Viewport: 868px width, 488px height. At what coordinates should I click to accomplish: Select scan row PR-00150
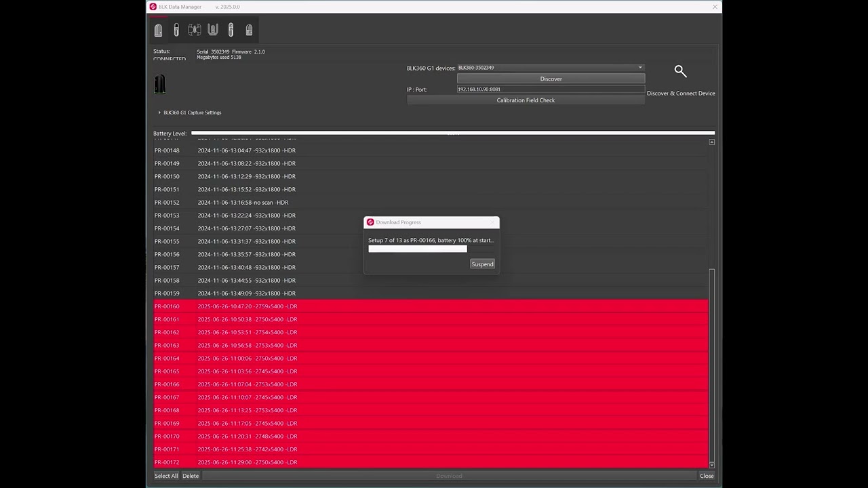click(431, 176)
